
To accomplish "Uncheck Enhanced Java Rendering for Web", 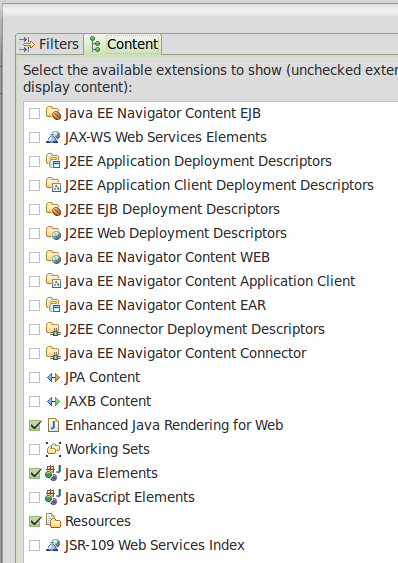I will point(35,425).
